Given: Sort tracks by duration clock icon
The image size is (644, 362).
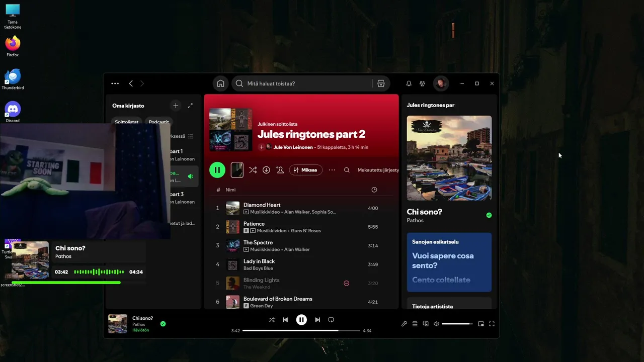Looking at the screenshot, I should coord(374,190).
